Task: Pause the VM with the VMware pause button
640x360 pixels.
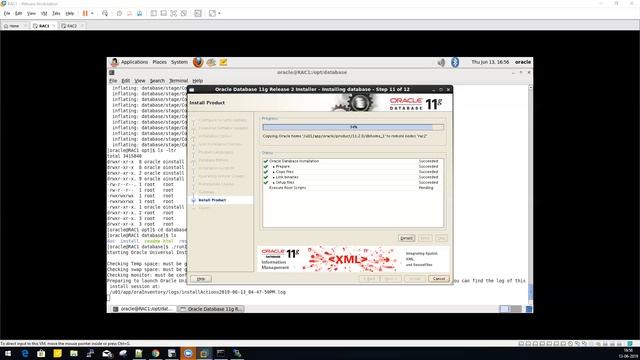Action: click(85, 13)
